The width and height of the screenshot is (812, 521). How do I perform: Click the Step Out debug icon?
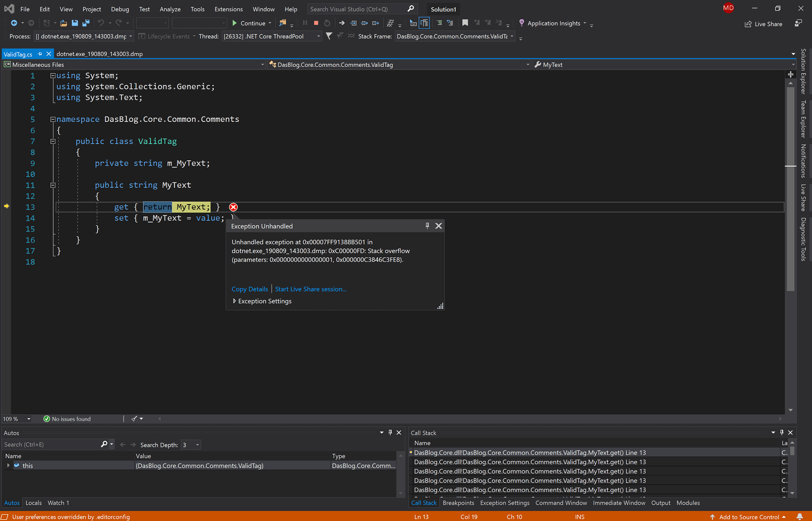375,23
